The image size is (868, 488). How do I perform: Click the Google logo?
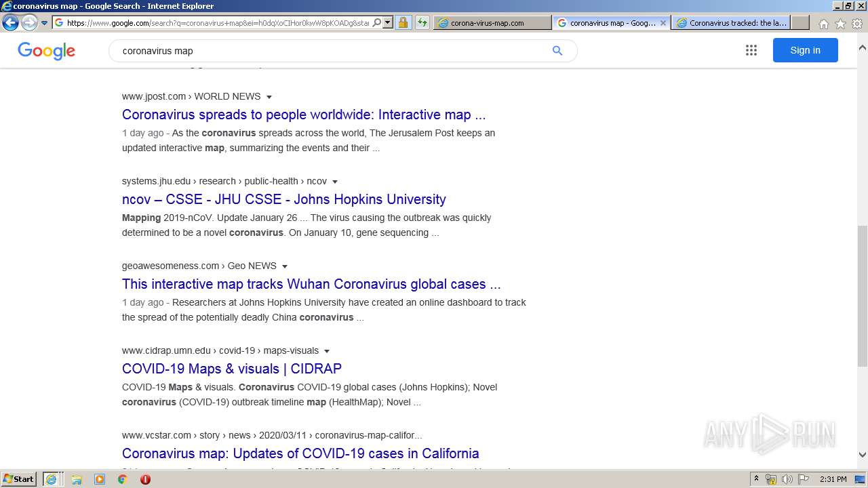[x=46, y=51]
